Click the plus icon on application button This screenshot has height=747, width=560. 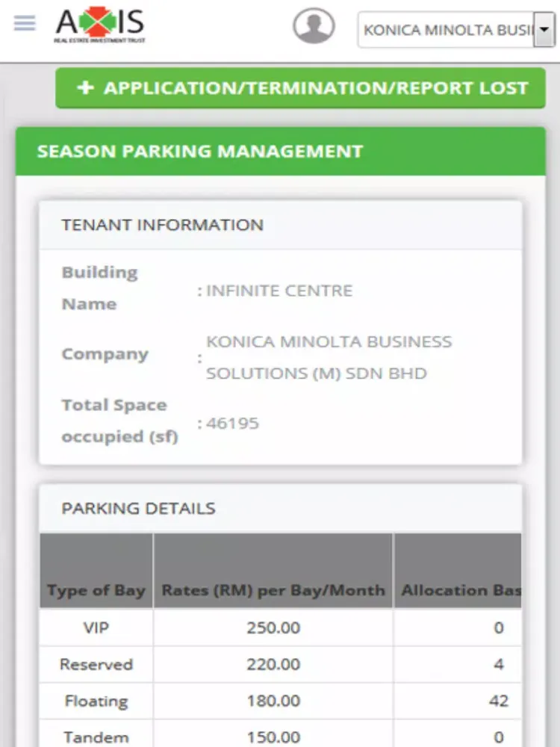pyautogui.click(x=86, y=87)
